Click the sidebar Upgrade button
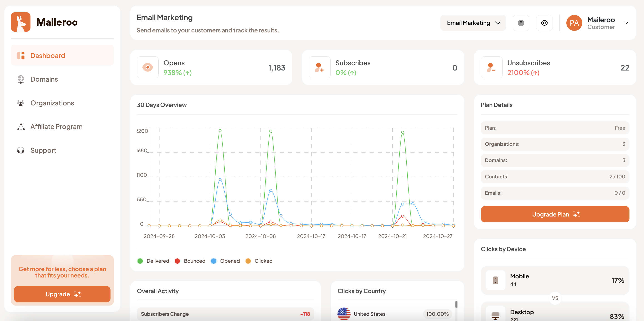This screenshot has height=321, width=644. click(x=62, y=294)
